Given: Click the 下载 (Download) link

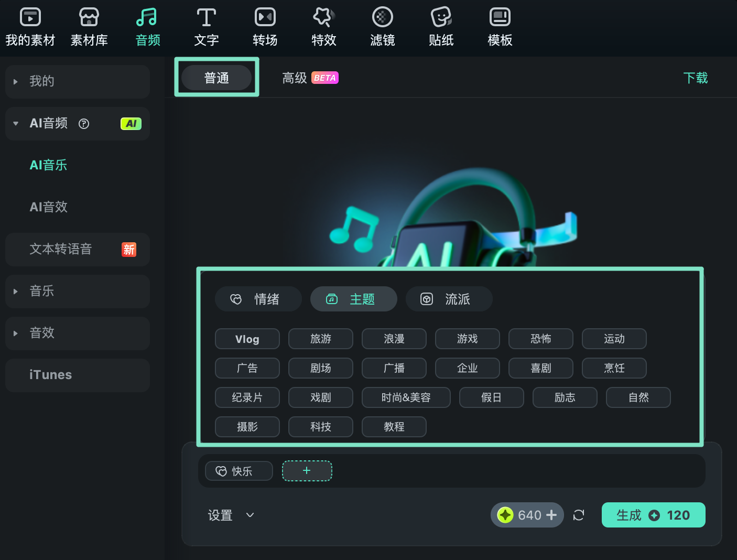Looking at the screenshot, I should pos(696,78).
